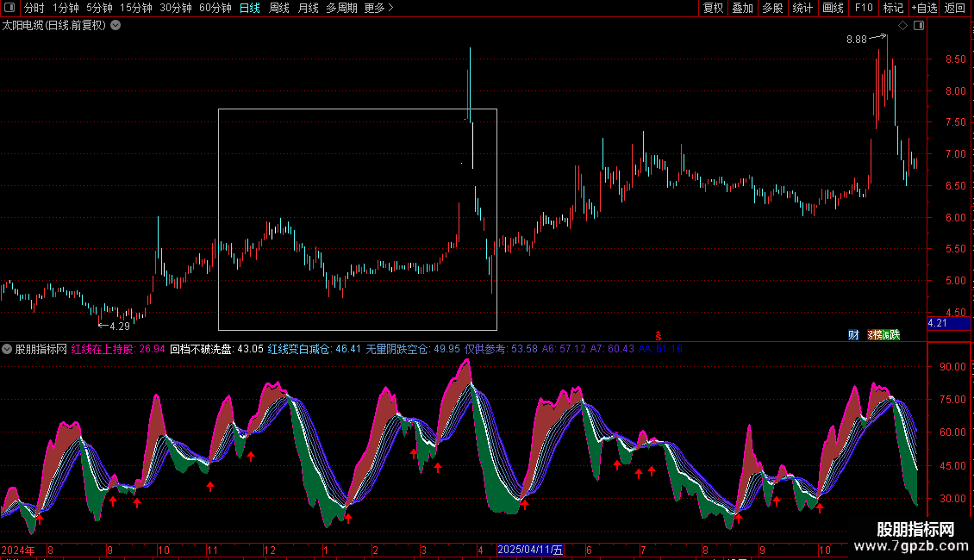This screenshot has height=560, width=974.
Task: Switch to 月线 monthly chart
Action: [x=308, y=8]
